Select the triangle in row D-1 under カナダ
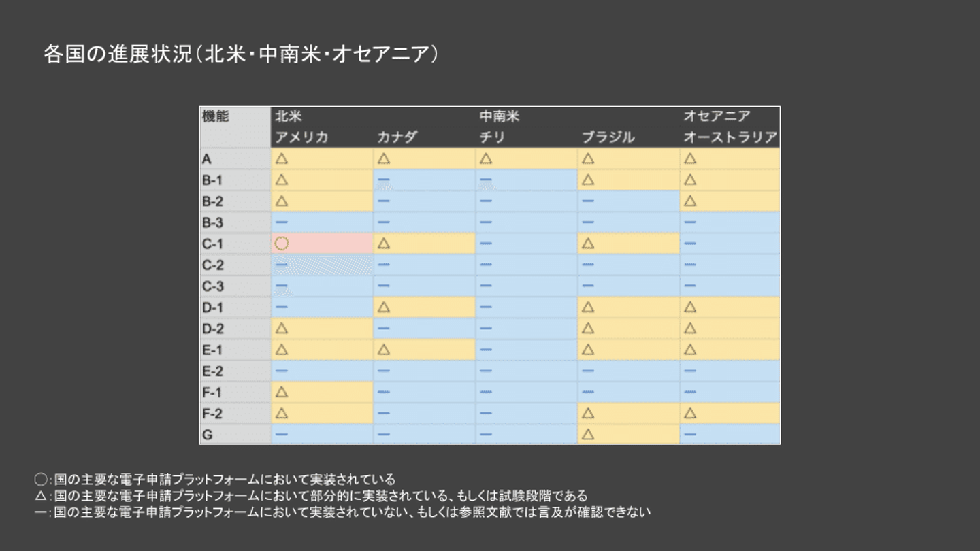980x551 pixels. (x=384, y=307)
